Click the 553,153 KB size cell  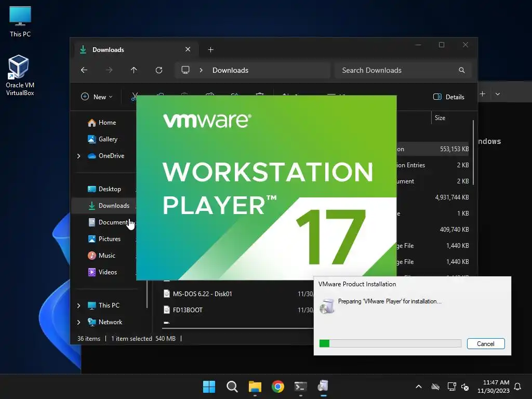coord(454,149)
